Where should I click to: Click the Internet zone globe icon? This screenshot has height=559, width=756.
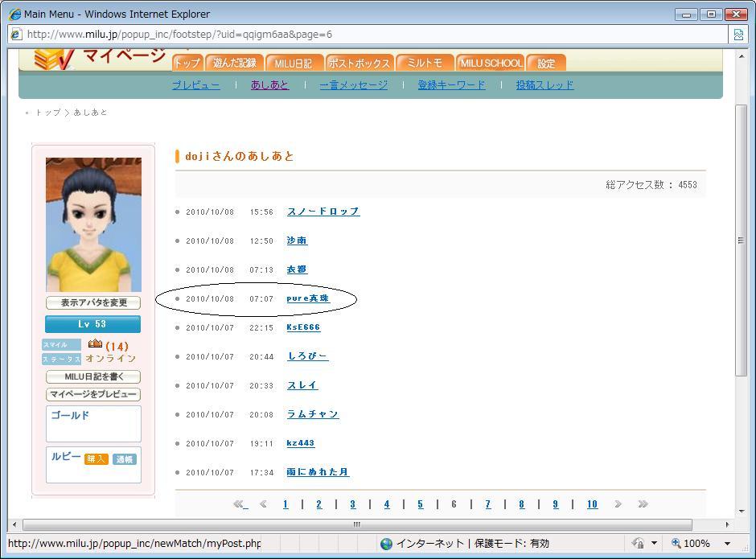386,544
